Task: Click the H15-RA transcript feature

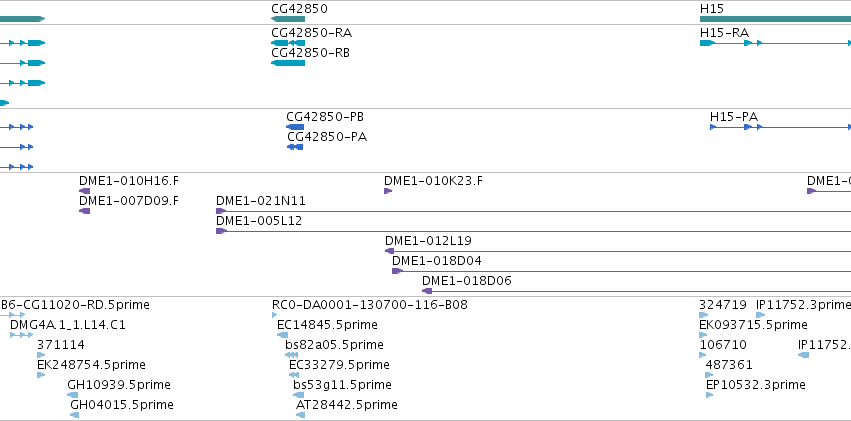Action: 776,43
